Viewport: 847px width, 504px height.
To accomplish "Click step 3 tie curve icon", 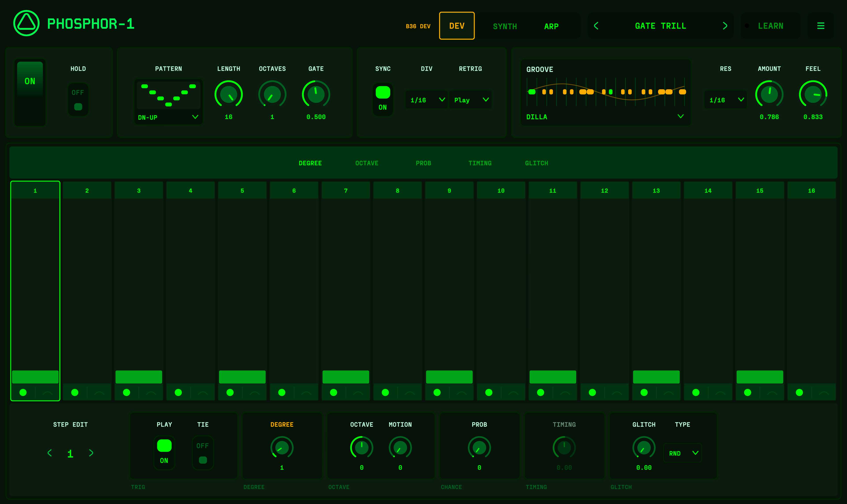I will tap(151, 393).
